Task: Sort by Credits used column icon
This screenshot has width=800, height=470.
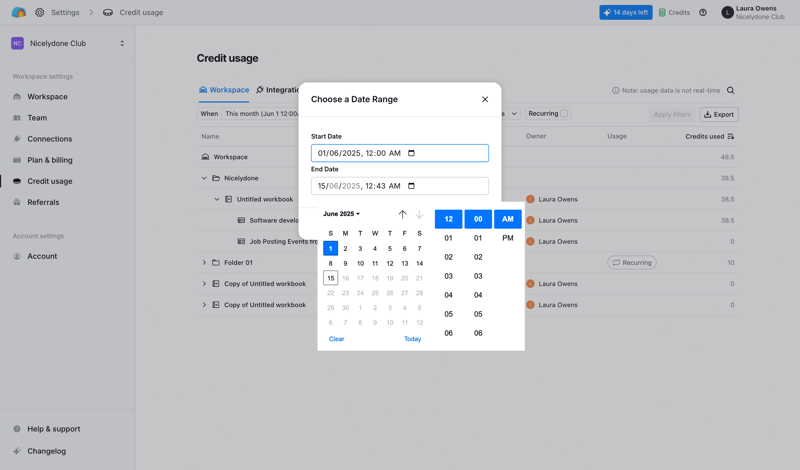Action: coord(731,136)
